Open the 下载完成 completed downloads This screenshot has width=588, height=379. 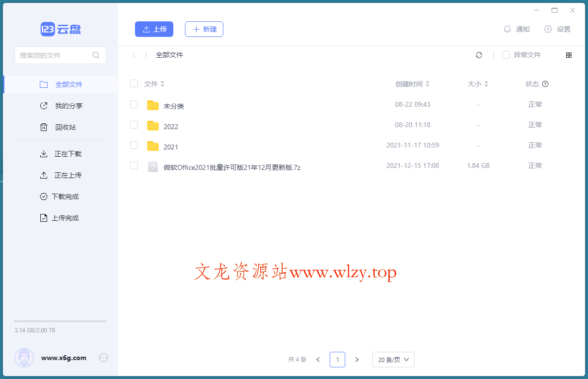(x=70, y=196)
